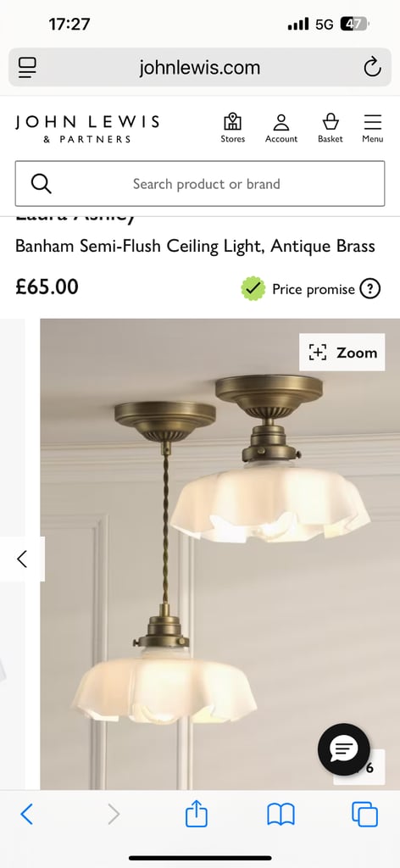Image resolution: width=400 pixels, height=868 pixels.
Task: Click the Zoom image button
Action: [x=342, y=352]
